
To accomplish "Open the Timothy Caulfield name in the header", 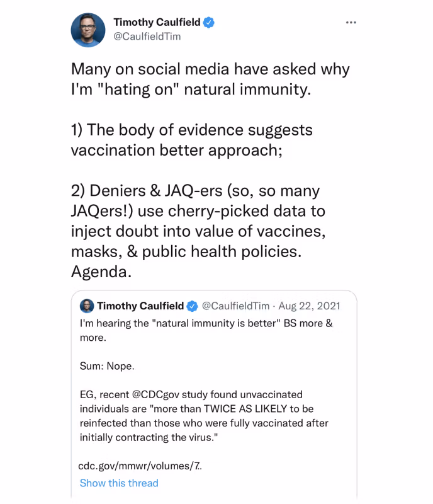I will coord(157,22).
